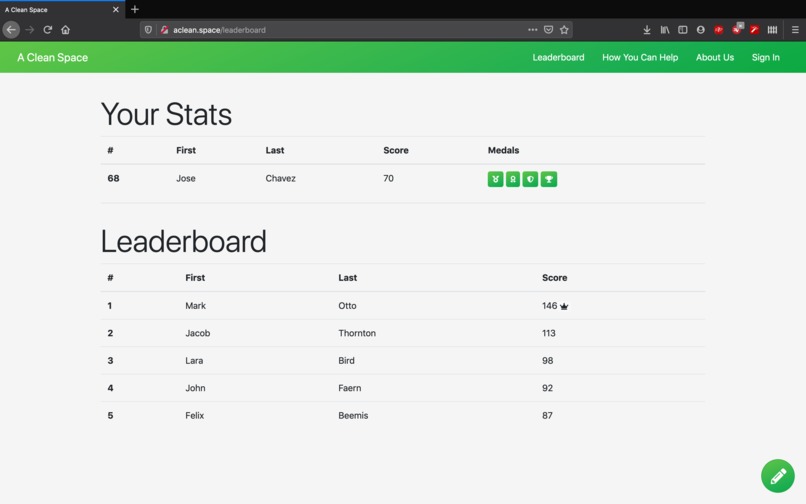
Task: Click the last name Faern
Action: click(350, 388)
